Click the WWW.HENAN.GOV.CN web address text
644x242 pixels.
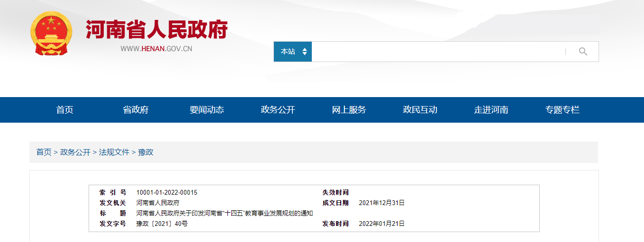coord(156,49)
